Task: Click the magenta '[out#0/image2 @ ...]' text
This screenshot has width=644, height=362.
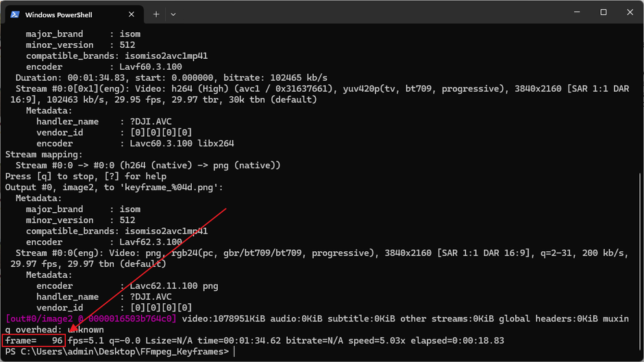Action: [x=90, y=318]
